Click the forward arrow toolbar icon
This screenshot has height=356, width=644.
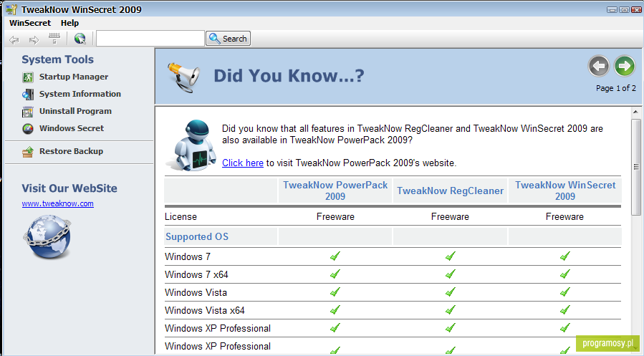tap(34, 40)
